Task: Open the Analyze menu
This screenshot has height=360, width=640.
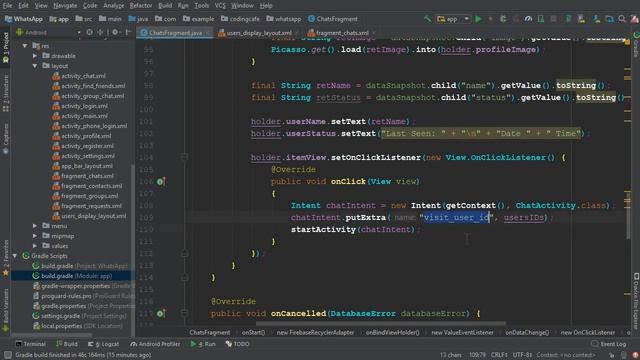Action: point(113,5)
